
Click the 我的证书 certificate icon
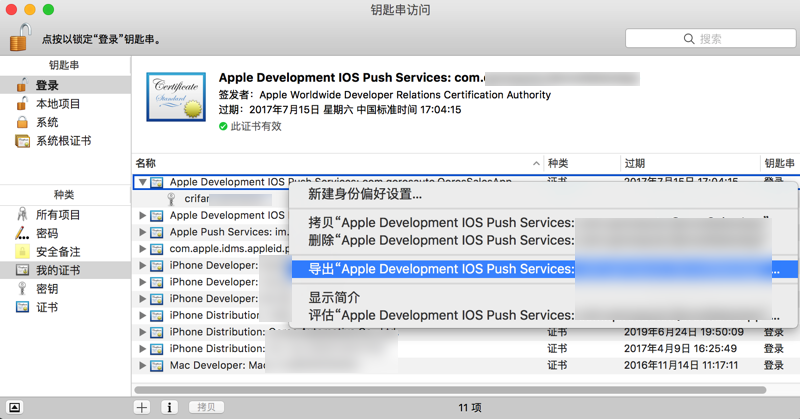pos(22,270)
